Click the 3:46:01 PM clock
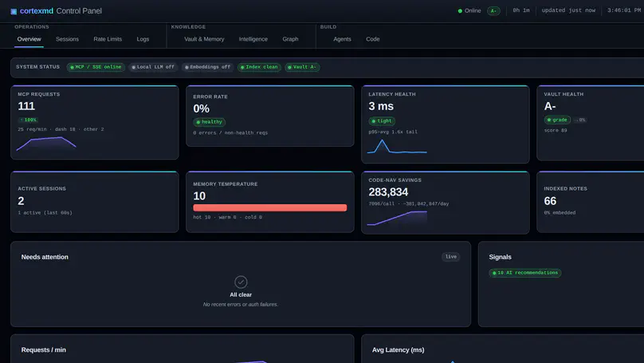 click(624, 10)
